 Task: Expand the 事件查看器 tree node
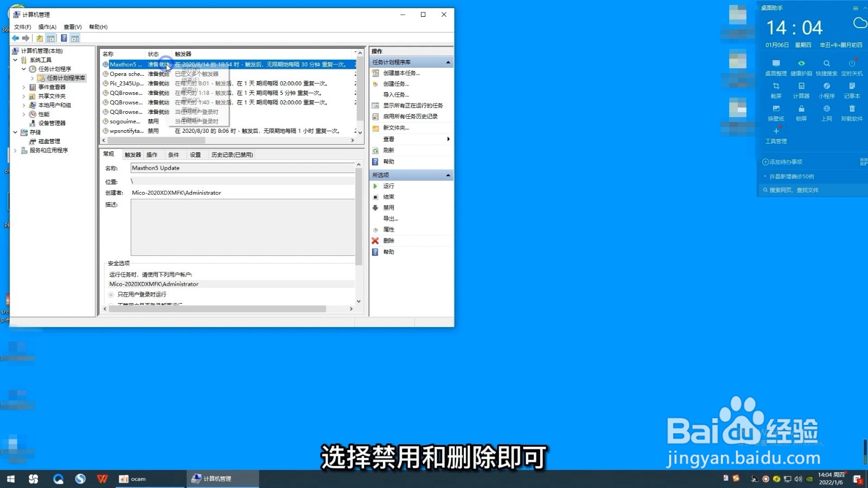click(x=23, y=87)
